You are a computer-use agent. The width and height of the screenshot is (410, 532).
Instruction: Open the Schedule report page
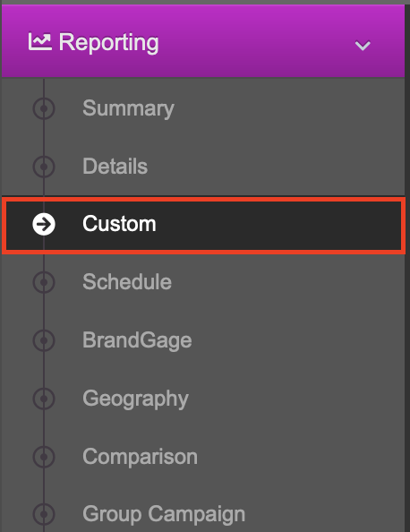pos(127,281)
